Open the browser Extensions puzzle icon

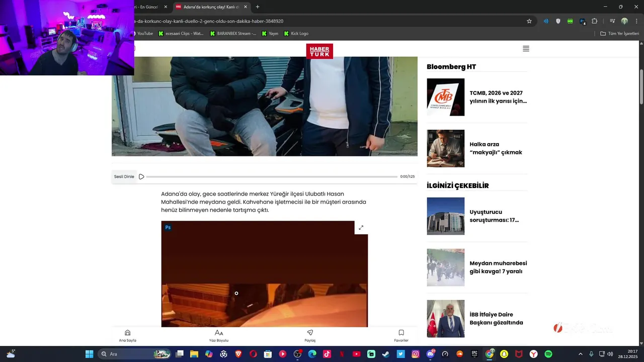594,21
